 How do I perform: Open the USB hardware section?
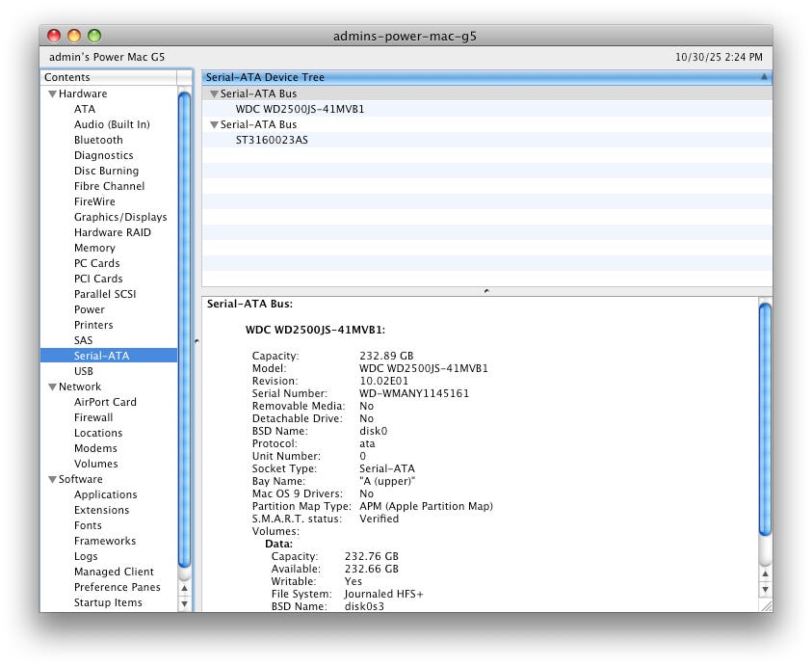[84, 371]
